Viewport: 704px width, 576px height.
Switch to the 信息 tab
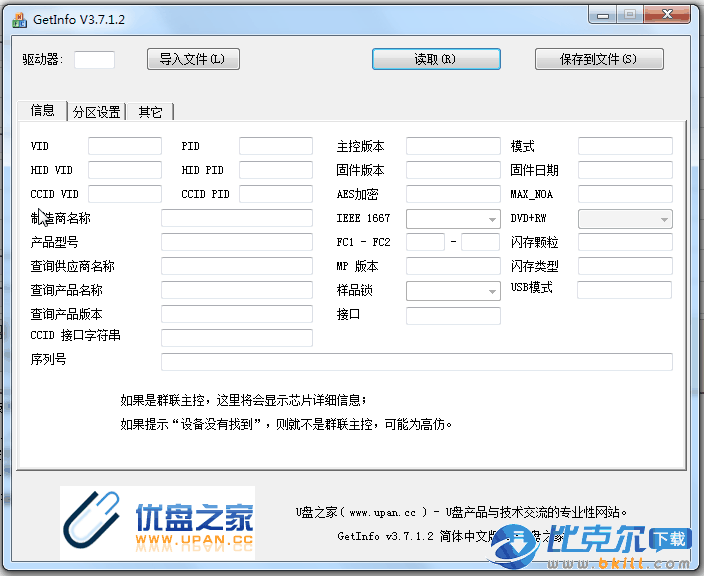pos(43,110)
